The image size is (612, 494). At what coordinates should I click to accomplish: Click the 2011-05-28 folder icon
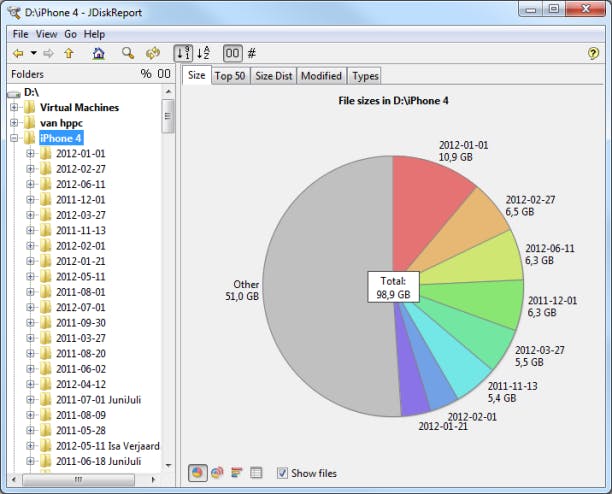(46, 430)
